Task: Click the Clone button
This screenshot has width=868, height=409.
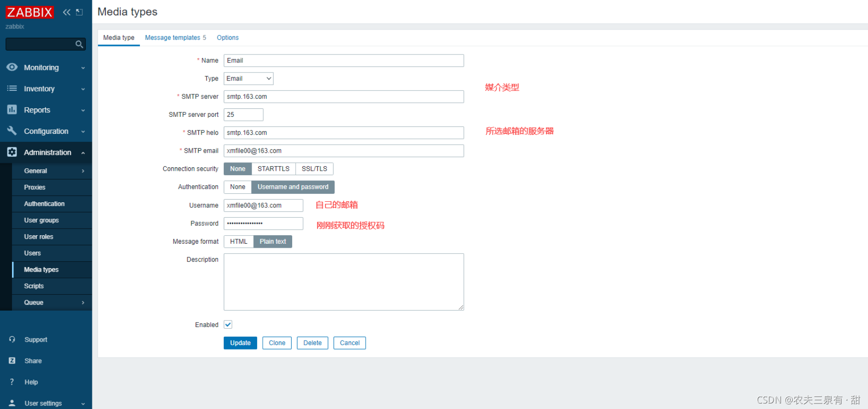Action: [x=277, y=343]
